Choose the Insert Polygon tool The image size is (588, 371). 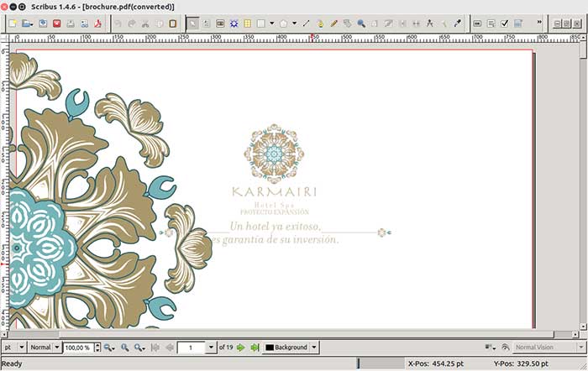[284, 24]
